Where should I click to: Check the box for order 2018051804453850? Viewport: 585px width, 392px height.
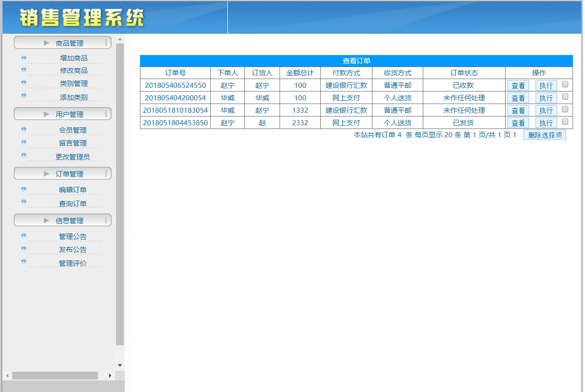click(565, 122)
